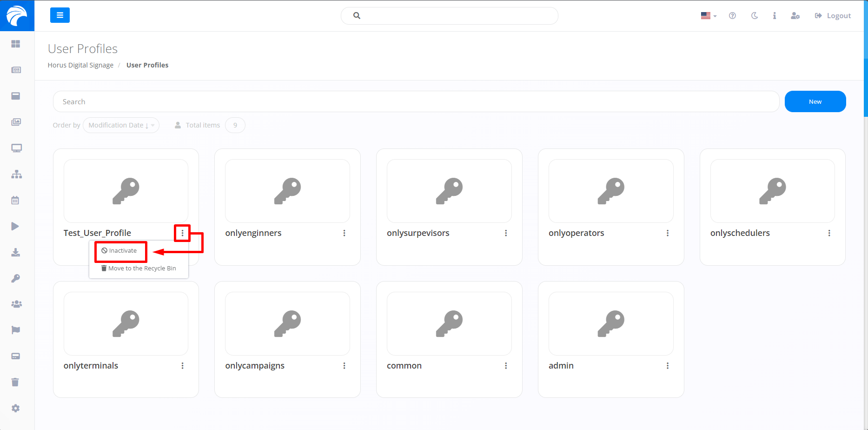Open the dashboard panel from the sidebar
Viewport: 868px width, 430px height.
[x=16, y=44]
